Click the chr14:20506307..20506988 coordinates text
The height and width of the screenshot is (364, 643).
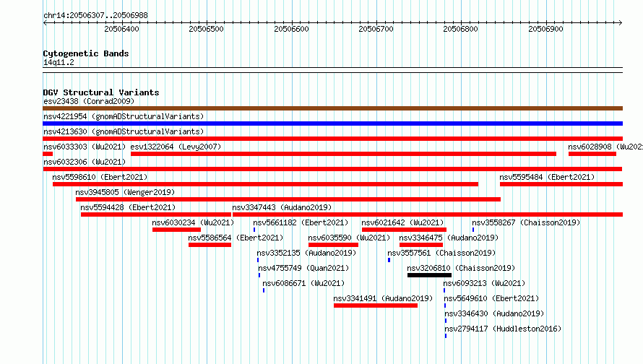click(x=95, y=15)
